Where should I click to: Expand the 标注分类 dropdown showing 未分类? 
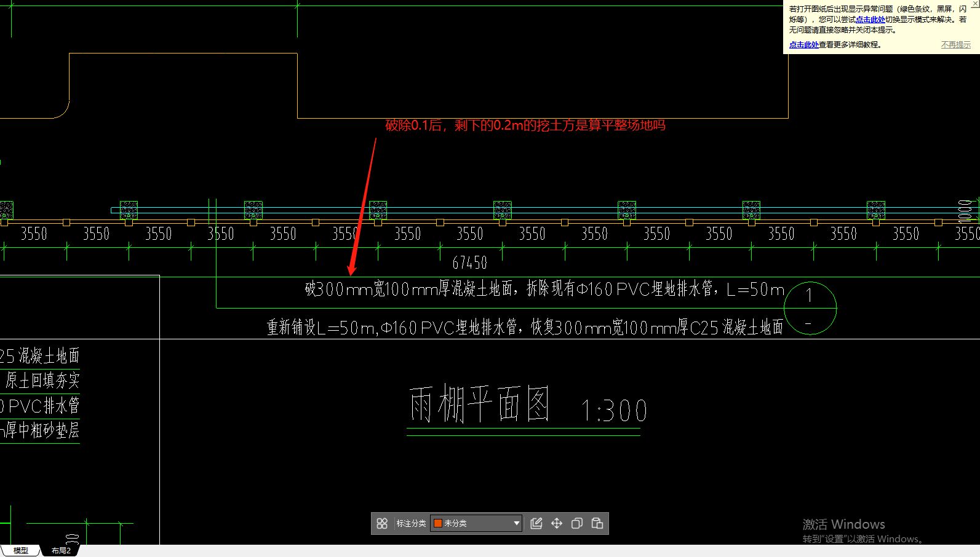point(476,523)
